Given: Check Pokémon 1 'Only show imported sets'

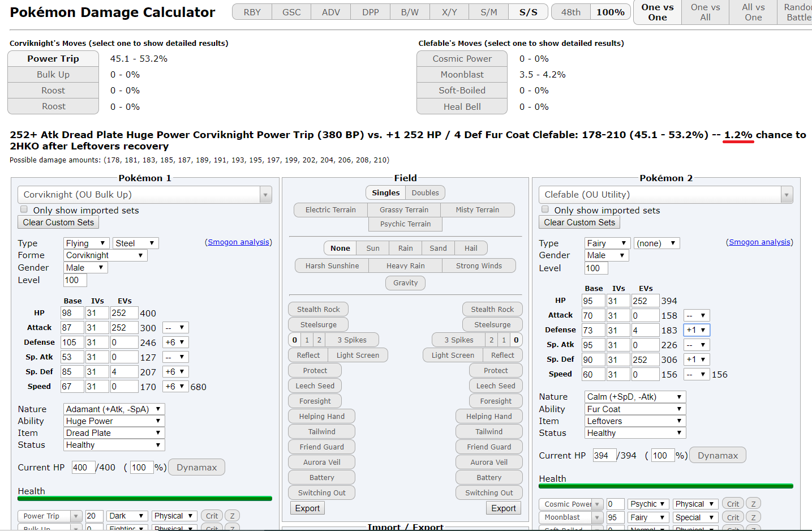Looking at the screenshot, I should [24, 209].
